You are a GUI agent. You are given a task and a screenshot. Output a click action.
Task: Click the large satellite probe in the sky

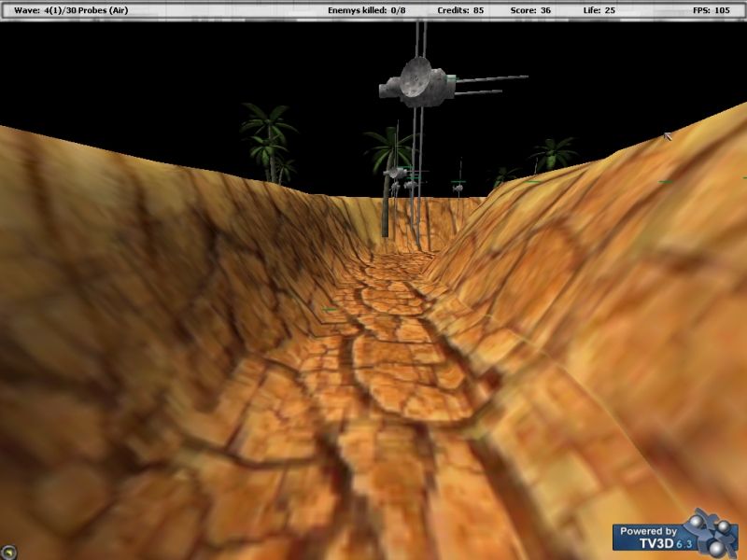coord(418,83)
